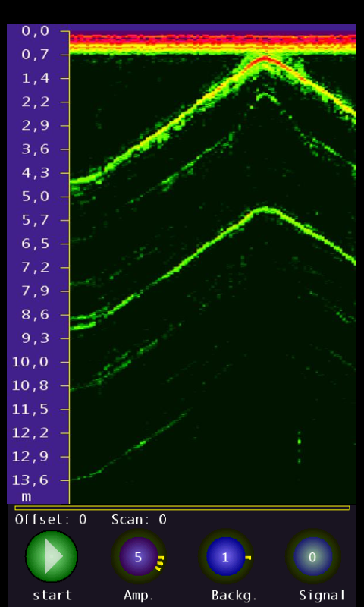Start the scan with the green play button
364x607 pixels.
tap(52, 556)
